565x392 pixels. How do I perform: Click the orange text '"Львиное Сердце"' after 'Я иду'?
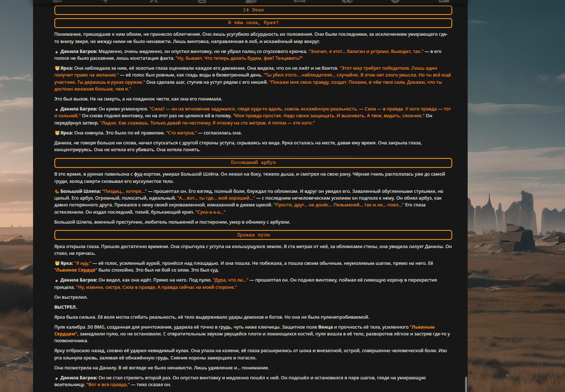click(76, 270)
